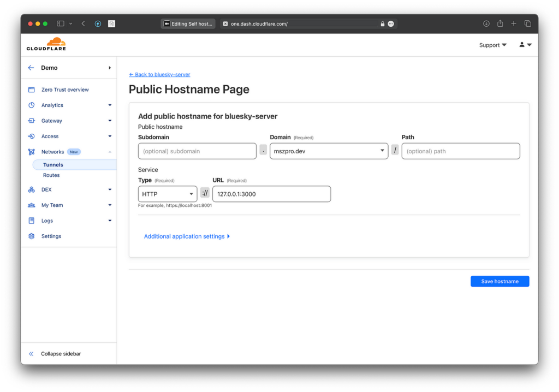Open the Domain dropdown showing mszpro.dev
The width and height of the screenshot is (559, 392).
[329, 151]
